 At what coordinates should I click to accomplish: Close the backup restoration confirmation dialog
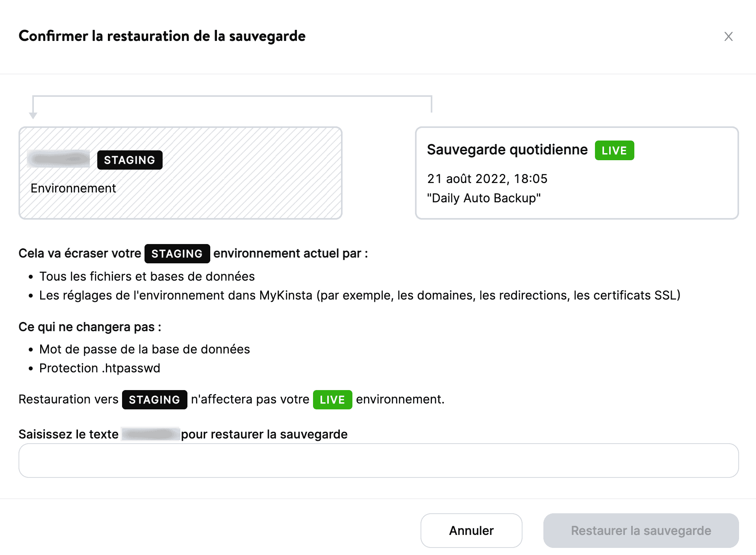pos(728,36)
